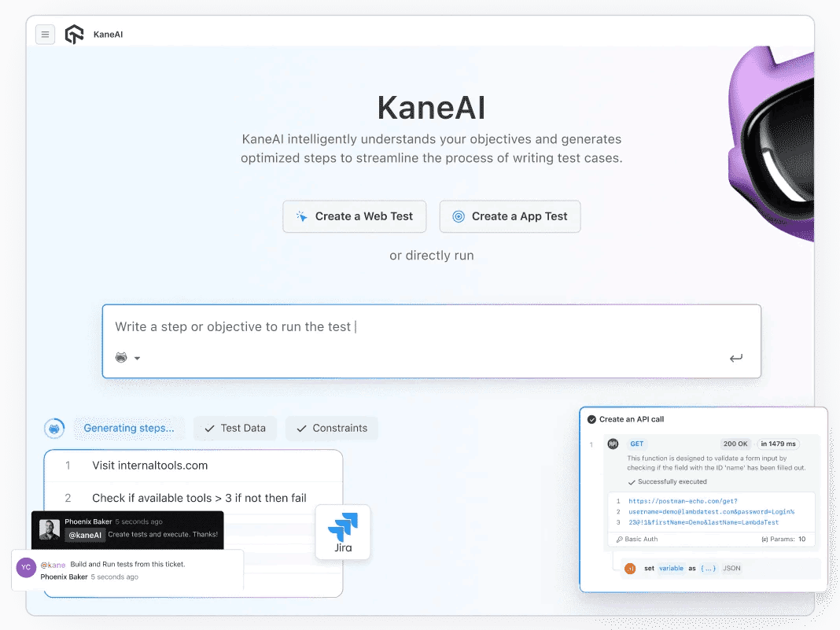Click the round API icon next to GET
The image size is (840, 630).
point(613,444)
